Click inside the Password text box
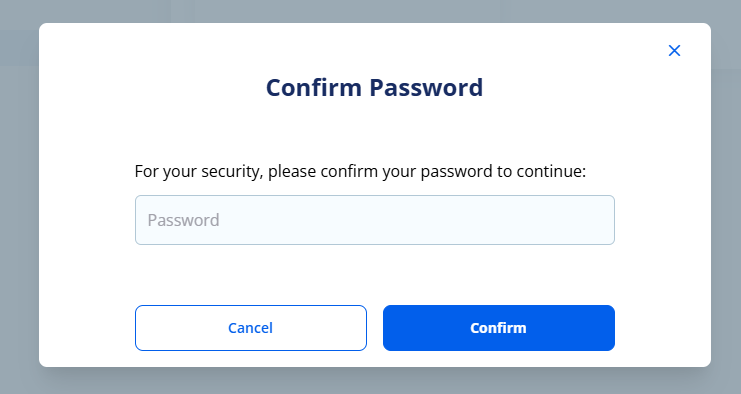 (375, 220)
